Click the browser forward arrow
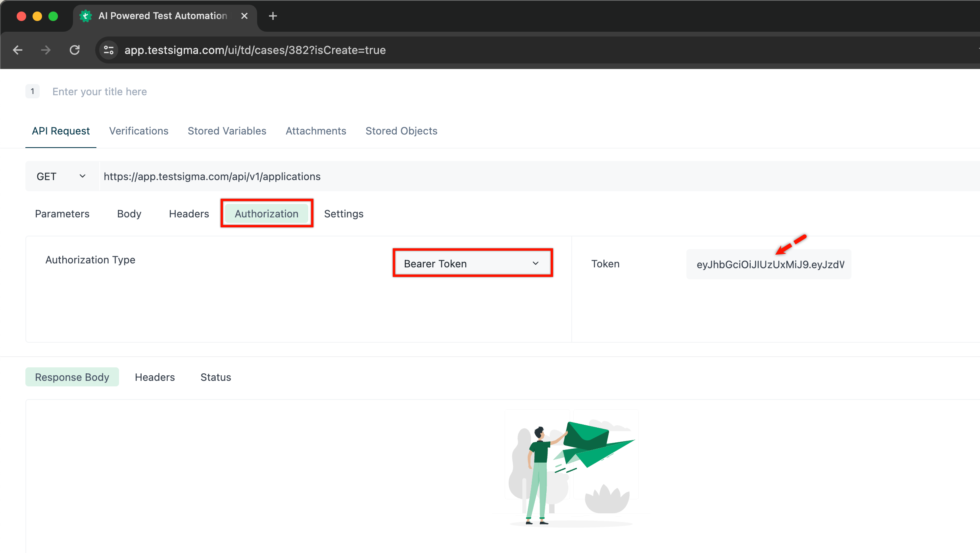The image size is (980, 553). pos(46,50)
